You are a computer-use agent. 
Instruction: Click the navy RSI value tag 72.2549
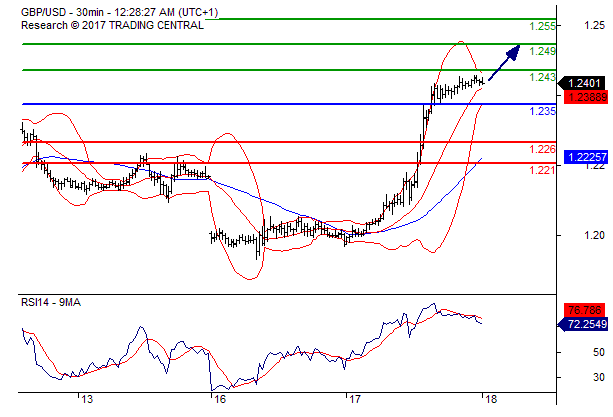click(583, 324)
